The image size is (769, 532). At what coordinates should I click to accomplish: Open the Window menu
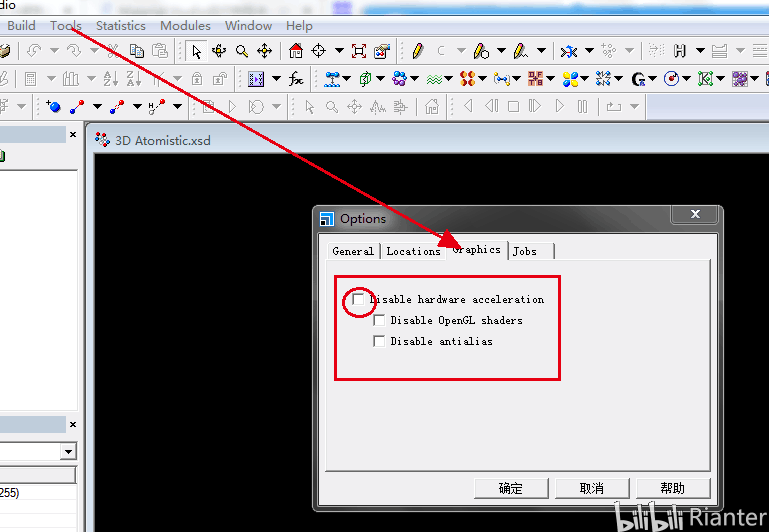tap(248, 25)
